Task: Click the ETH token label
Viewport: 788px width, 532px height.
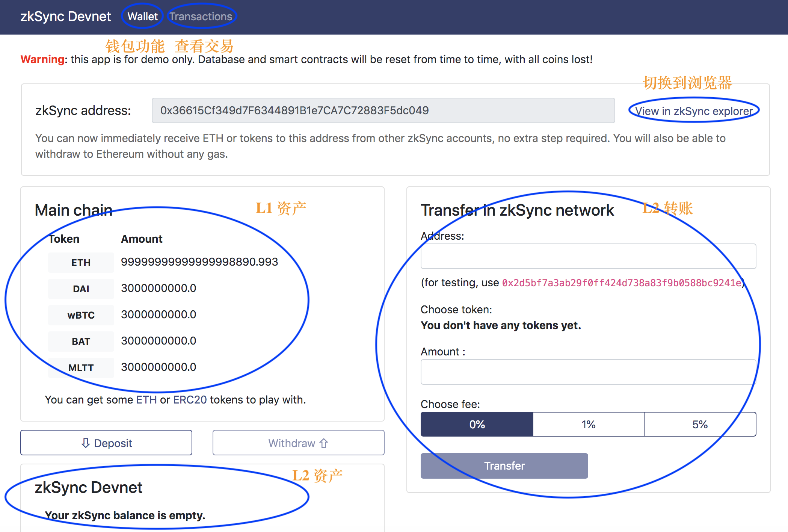Action: click(x=81, y=263)
